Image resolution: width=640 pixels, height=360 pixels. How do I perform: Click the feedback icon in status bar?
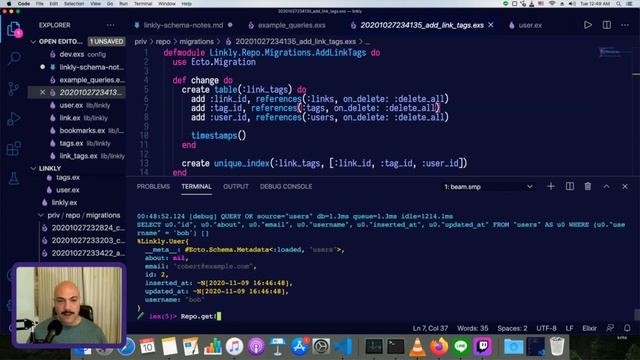[x=610, y=328]
